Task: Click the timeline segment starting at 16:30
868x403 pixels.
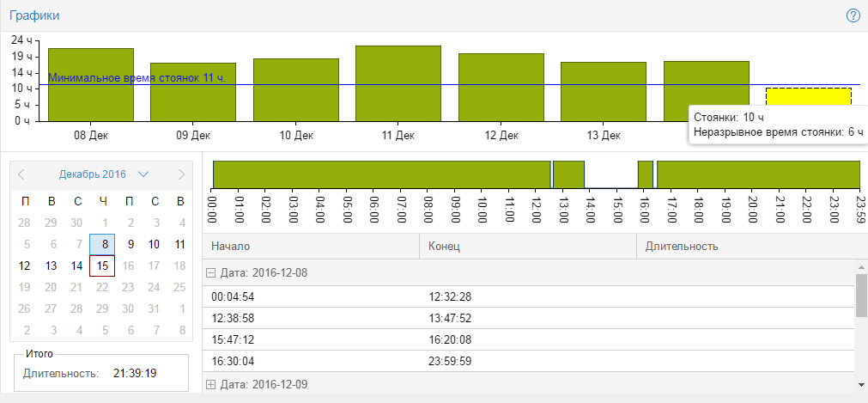Action: pos(758,174)
